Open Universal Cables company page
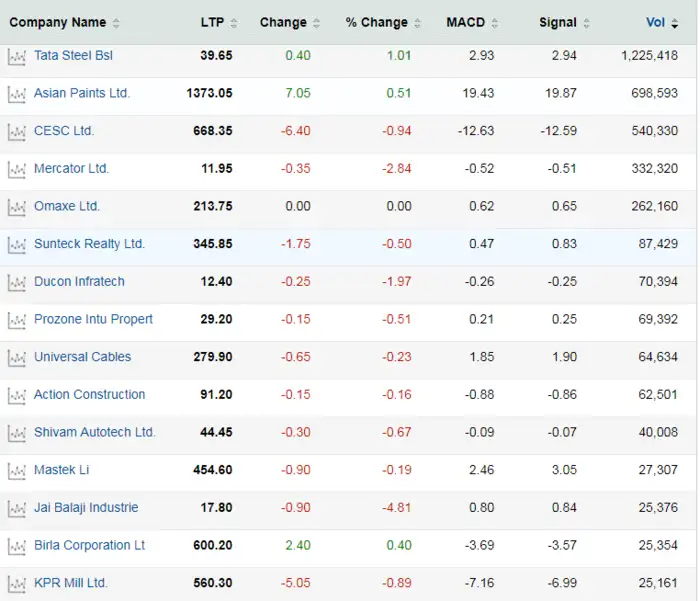Screen dimensions: 700x601 coord(82,357)
